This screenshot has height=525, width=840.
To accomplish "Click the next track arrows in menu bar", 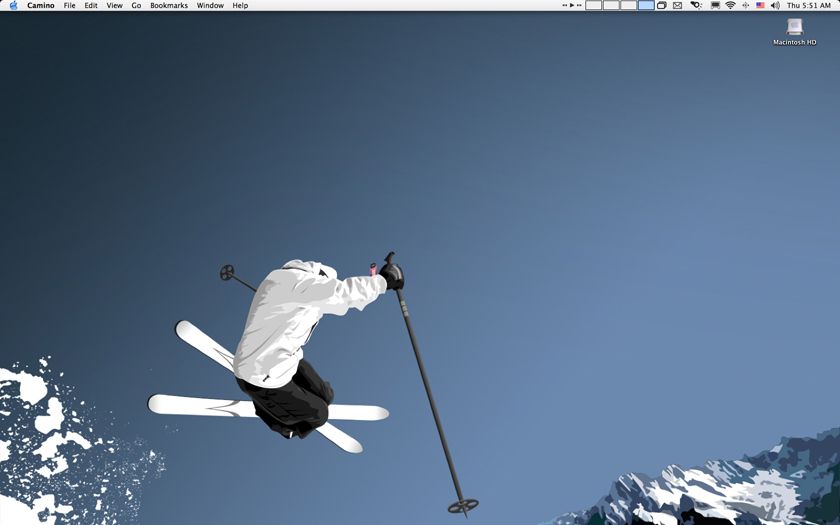I will tap(579, 5).
